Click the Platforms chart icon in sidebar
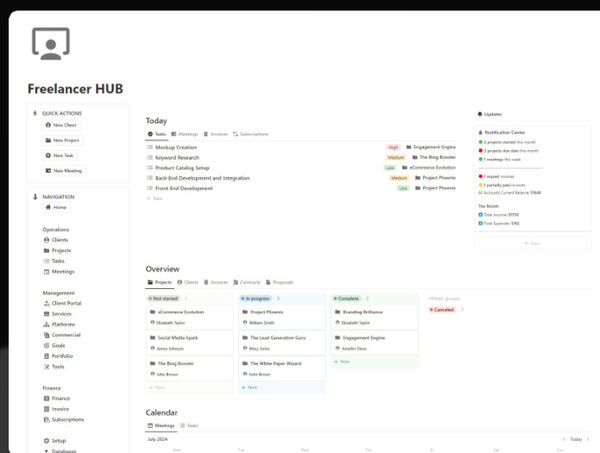 (x=47, y=324)
